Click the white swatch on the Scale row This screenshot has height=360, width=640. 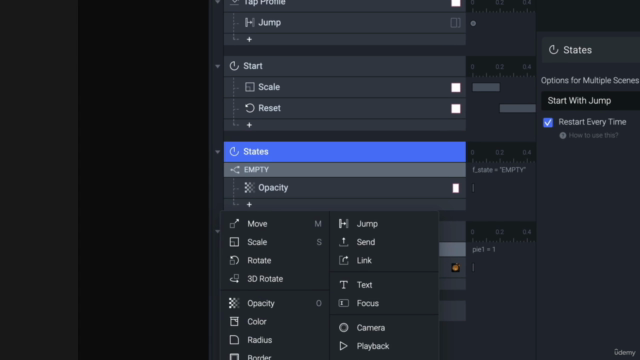456,87
